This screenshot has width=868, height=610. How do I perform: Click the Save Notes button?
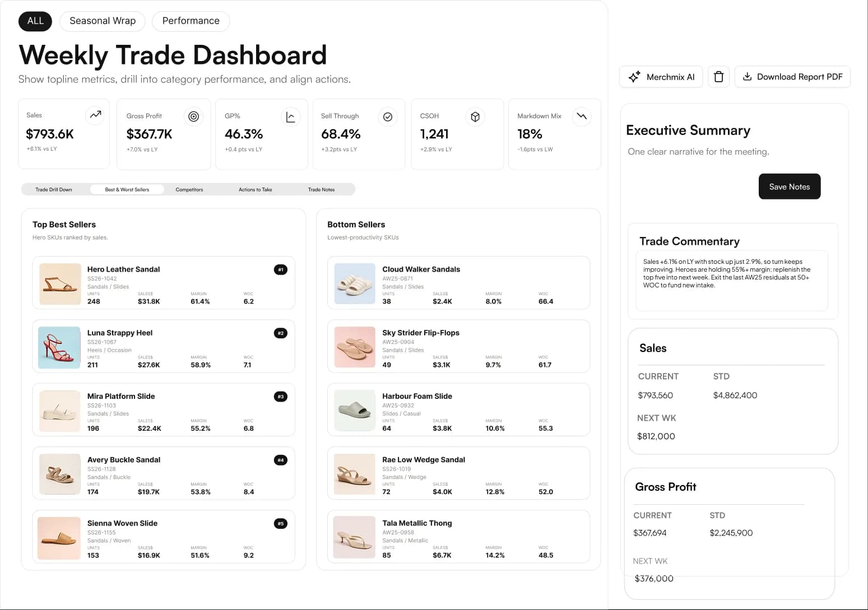(790, 187)
